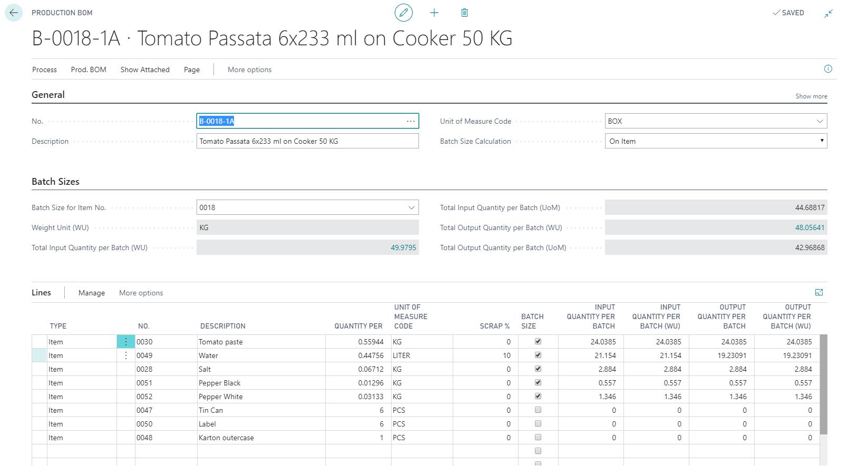Expand the Lines section to full view

pos(818,292)
